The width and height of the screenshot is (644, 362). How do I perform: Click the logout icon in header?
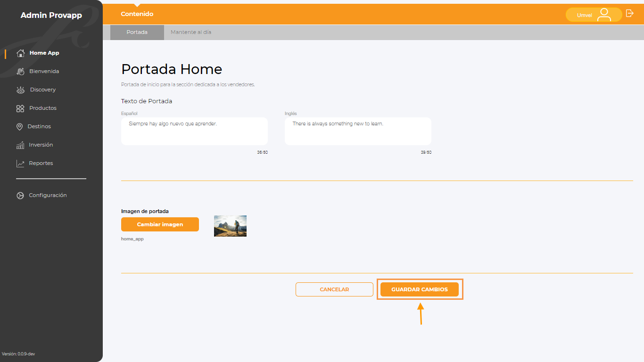coord(629,14)
